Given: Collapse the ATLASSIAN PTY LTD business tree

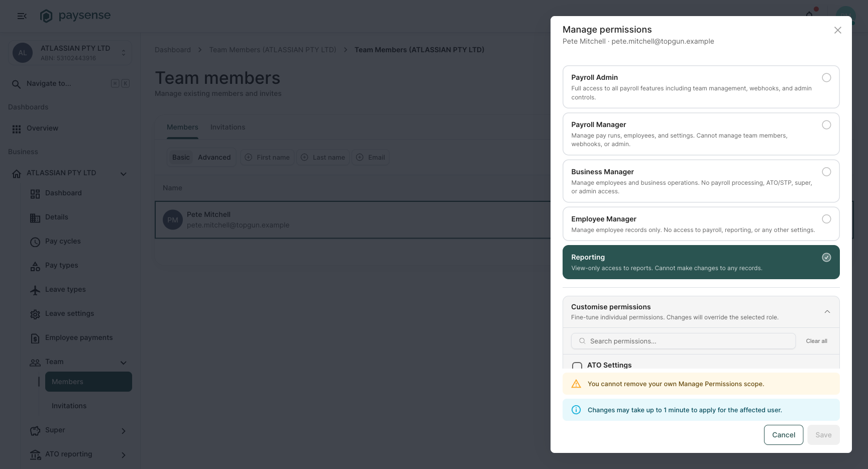Looking at the screenshot, I should 124,174.
